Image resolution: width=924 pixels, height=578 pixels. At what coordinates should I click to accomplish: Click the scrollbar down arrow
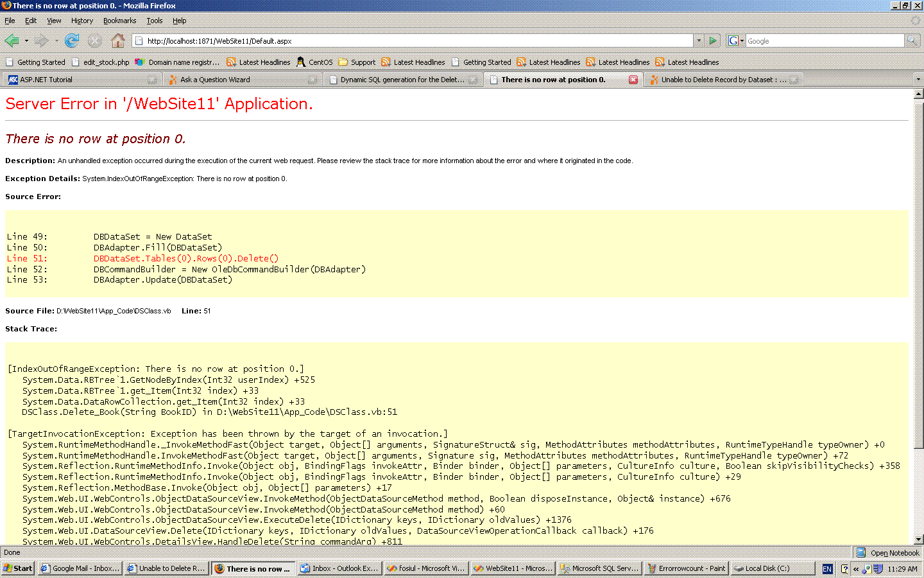pos(918,539)
